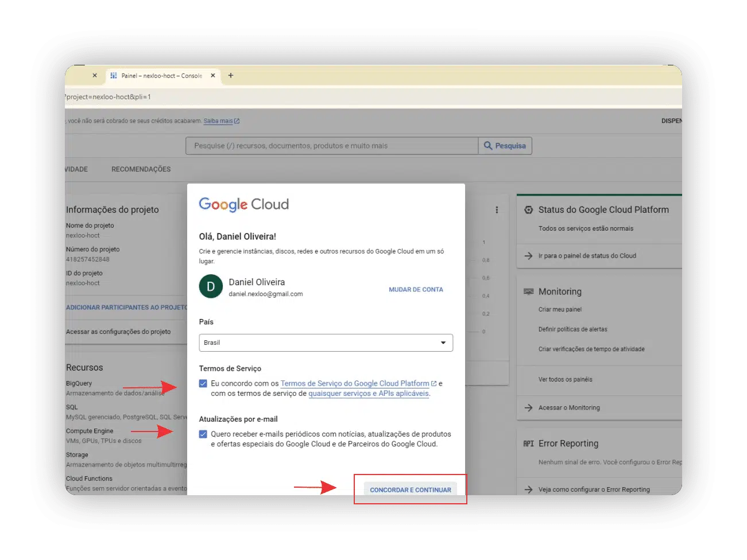Click MUDAR DE CONTA link
This screenshot has width=747, height=560.
point(416,290)
